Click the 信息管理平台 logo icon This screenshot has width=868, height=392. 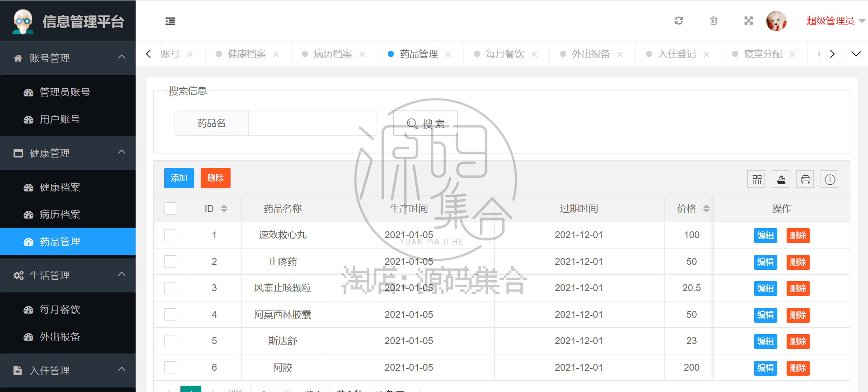click(23, 21)
